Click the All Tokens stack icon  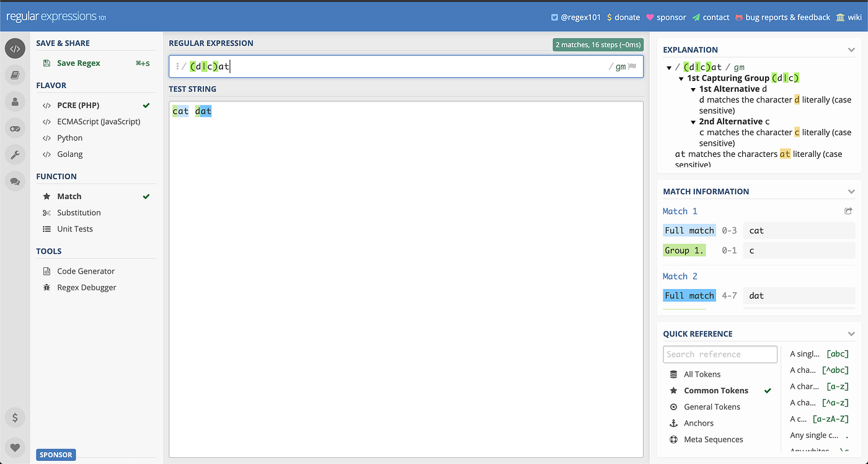point(673,374)
